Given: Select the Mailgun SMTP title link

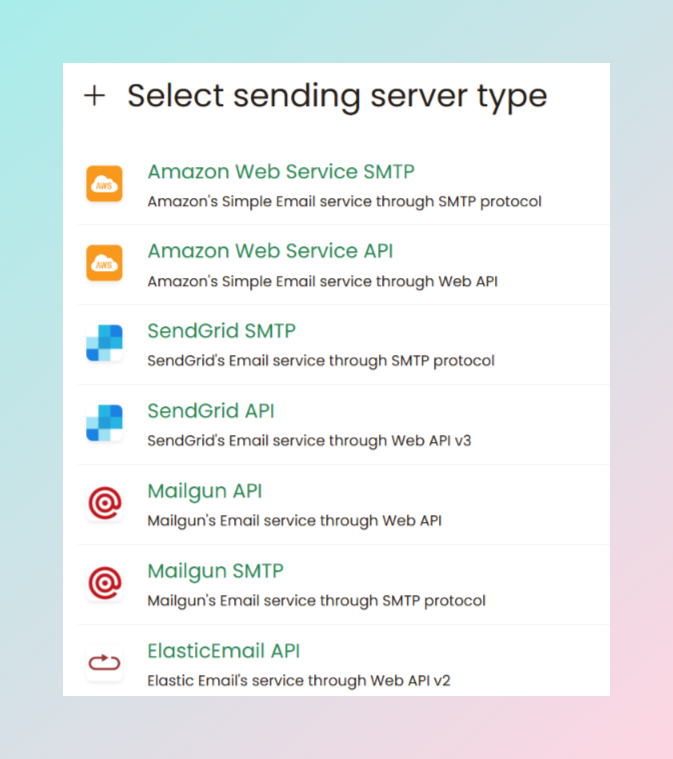Looking at the screenshot, I should (x=215, y=572).
